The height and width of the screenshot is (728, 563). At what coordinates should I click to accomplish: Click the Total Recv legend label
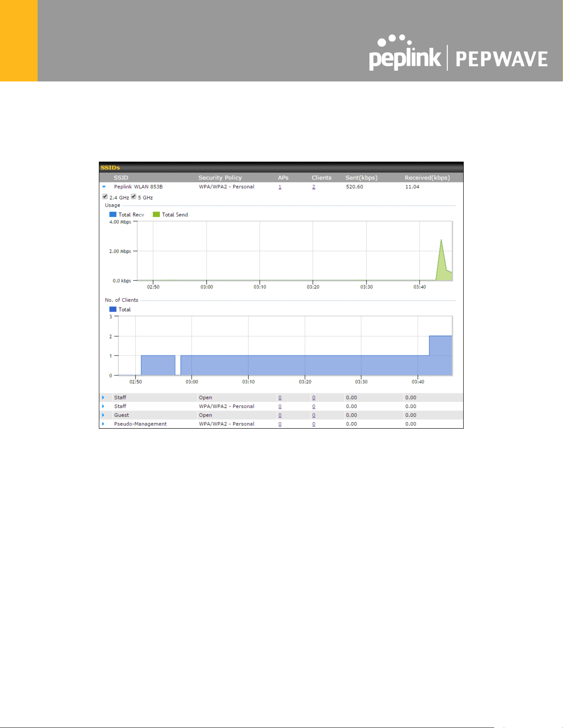[131, 215]
